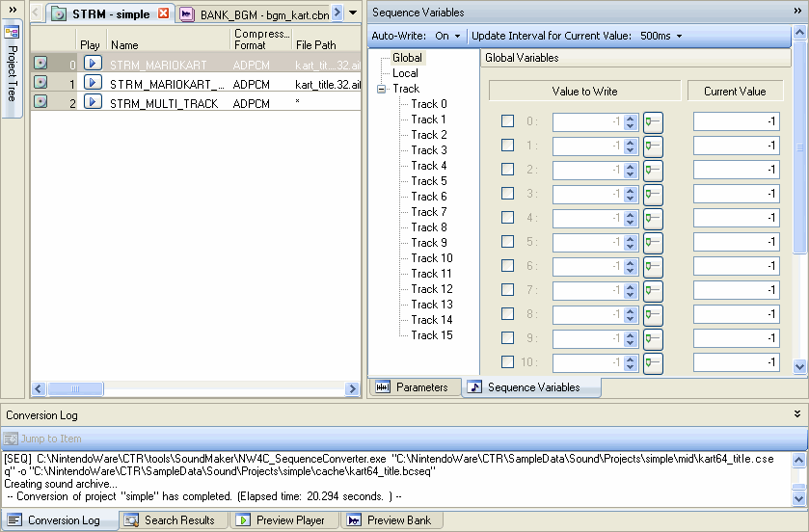Switch to the Parameters tab
Viewport: 809px width, 532px height.
[x=413, y=387]
